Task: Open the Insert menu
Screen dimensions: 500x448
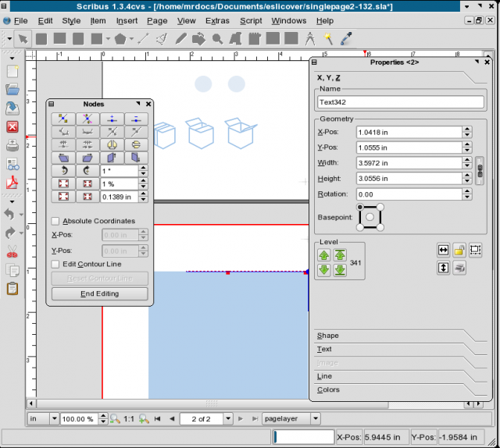Action: (x=127, y=20)
